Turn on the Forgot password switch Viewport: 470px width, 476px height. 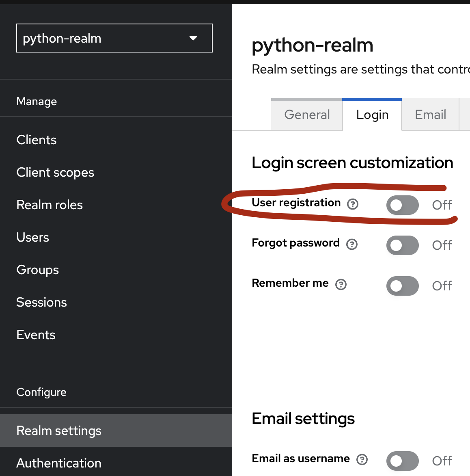tap(402, 245)
